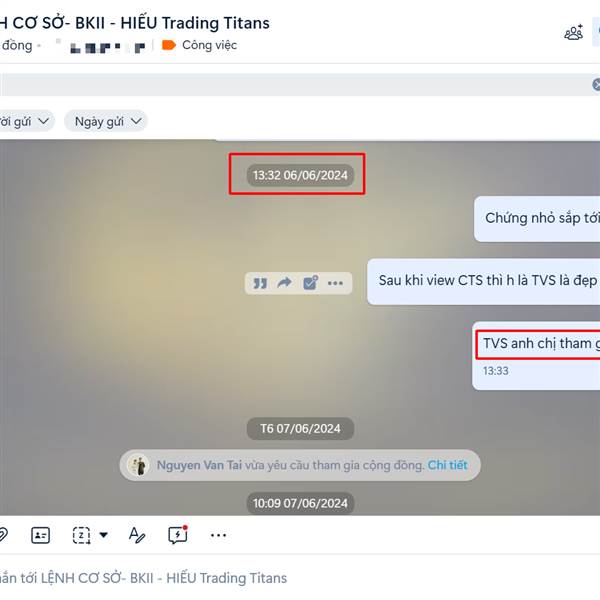Click the screenshot capture icon
This screenshot has height=600, width=600.
[x=82, y=535]
